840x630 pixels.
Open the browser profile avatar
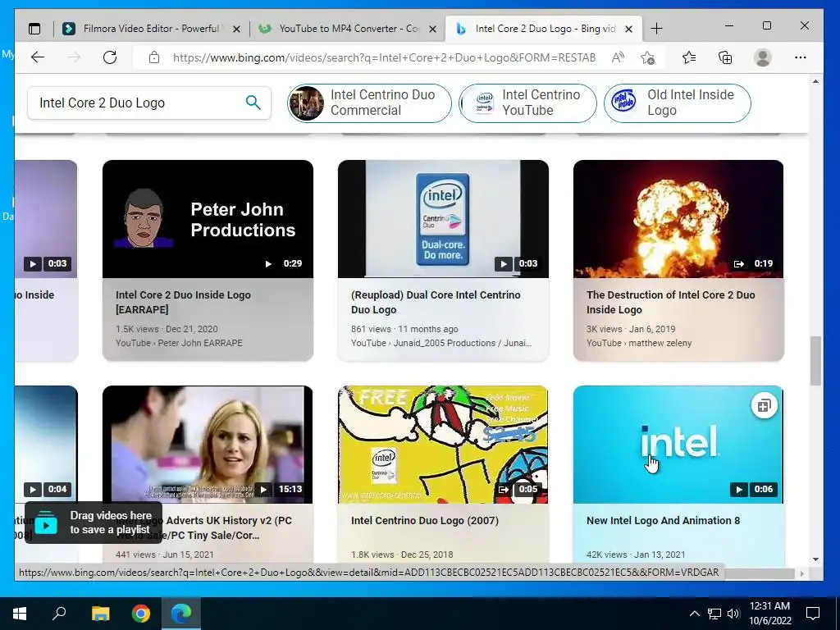pyautogui.click(x=762, y=57)
